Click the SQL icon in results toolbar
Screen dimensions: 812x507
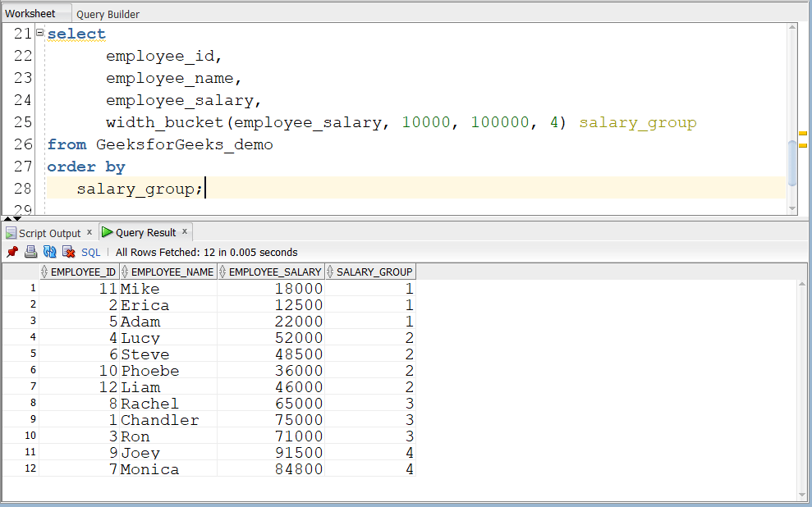(89, 252)
